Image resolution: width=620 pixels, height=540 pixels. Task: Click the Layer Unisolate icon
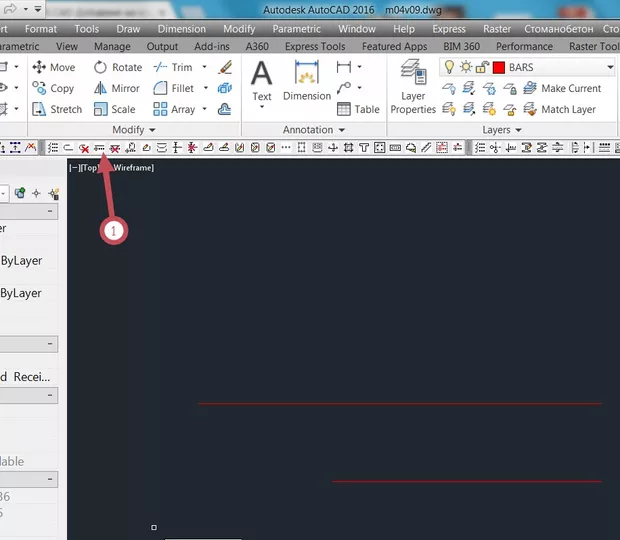coord(469,109)
